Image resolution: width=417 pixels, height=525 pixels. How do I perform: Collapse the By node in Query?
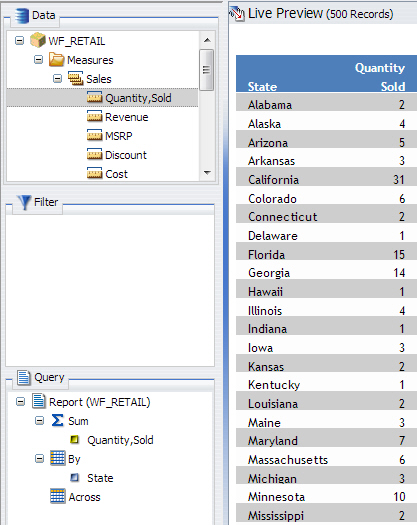coord(39,458)
